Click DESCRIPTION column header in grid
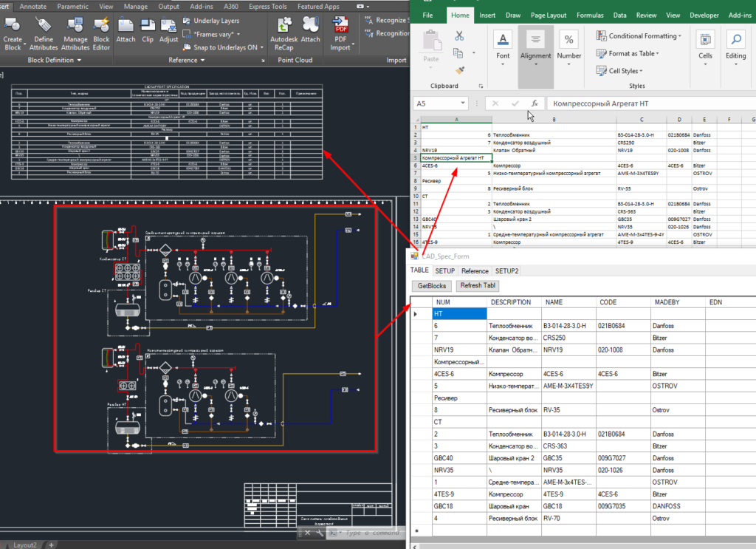 coord(514,302)
